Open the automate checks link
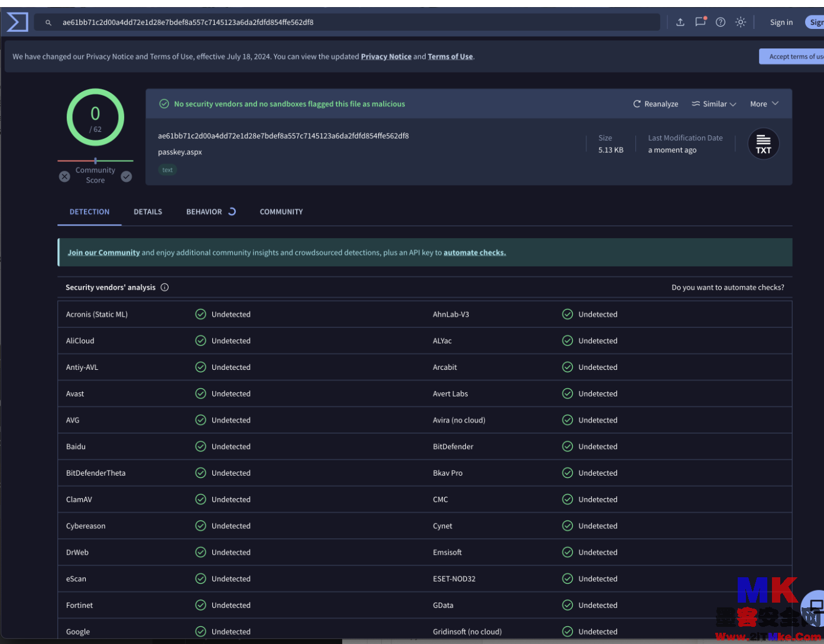The height and width of the screenshot is (644, 824). [x=475, y=252]
